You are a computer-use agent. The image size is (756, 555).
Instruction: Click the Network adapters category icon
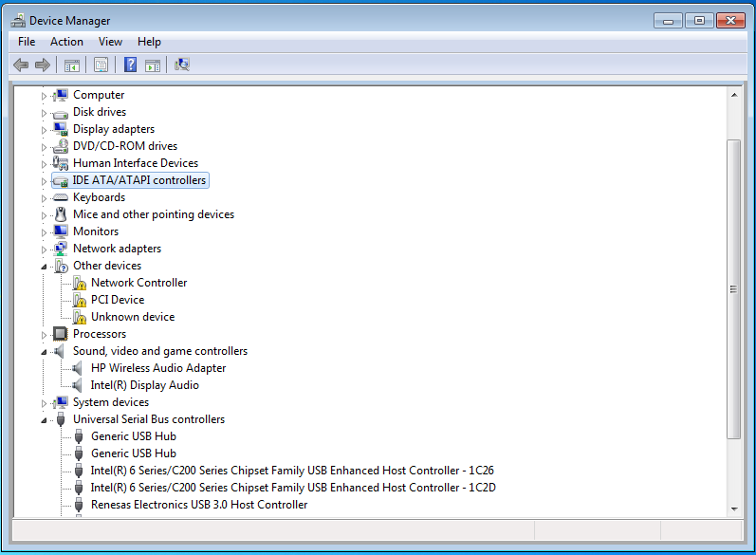coord(61,249)
